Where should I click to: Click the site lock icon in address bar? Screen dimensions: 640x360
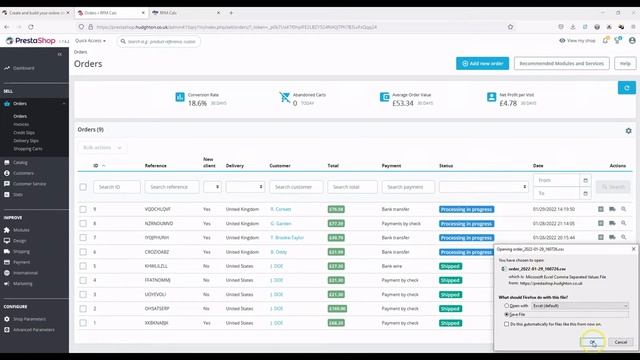pos(91,27)
